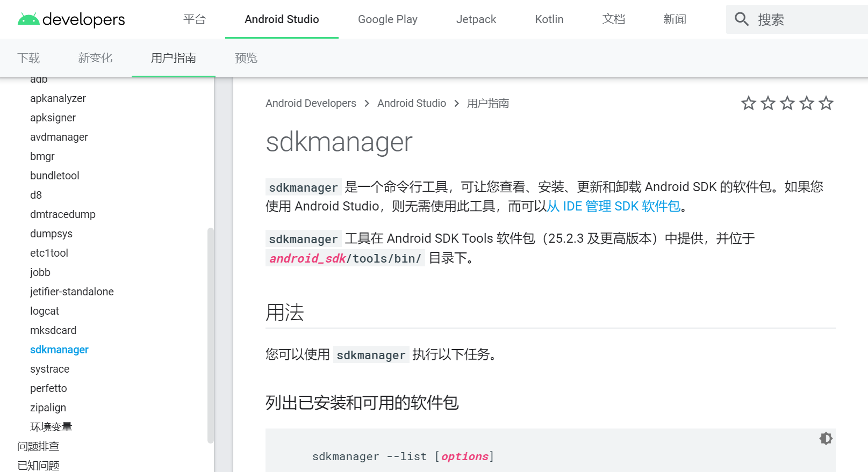The height and width of the screenshot is (472, 868).
Task: Click the Android Studio breadcrumb
Action: (412, 103)
